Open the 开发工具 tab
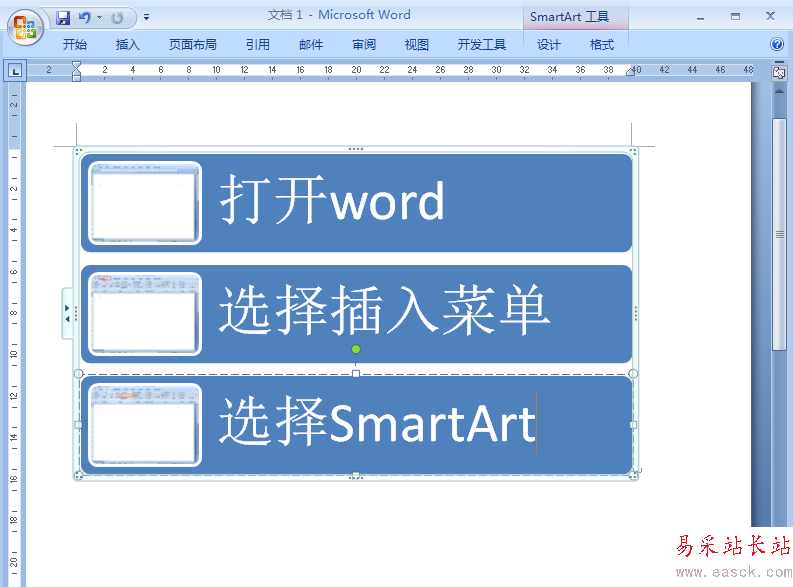This screenshot has height=587, width=793. [482, 44]
